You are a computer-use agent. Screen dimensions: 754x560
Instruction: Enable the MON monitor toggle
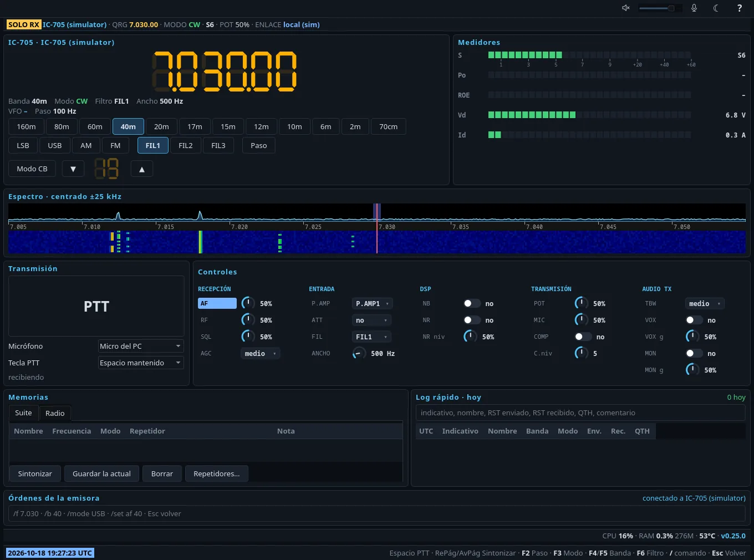(694, 353)
